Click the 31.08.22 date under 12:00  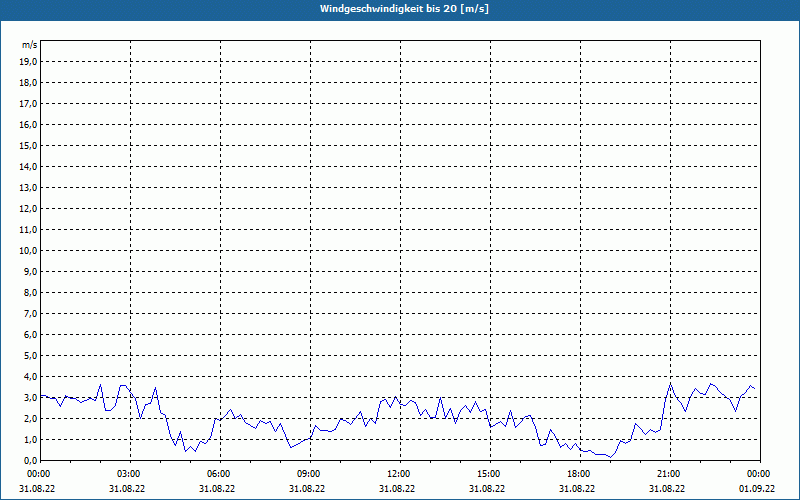pyautogui.click(x=397, y=488)
